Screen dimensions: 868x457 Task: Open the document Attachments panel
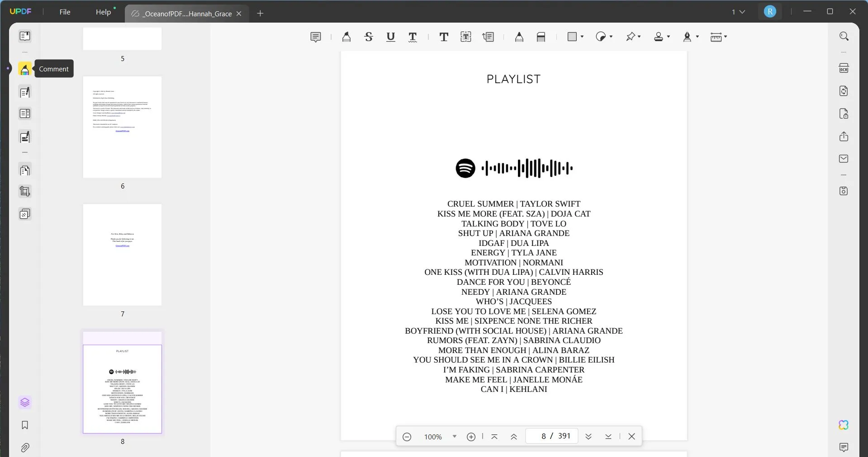25,448
